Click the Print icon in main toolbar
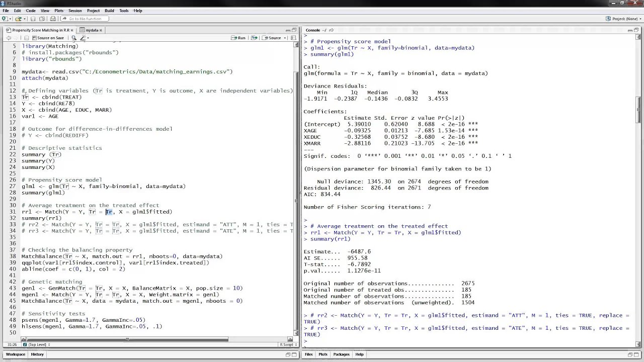 click(x=53, y=19)
